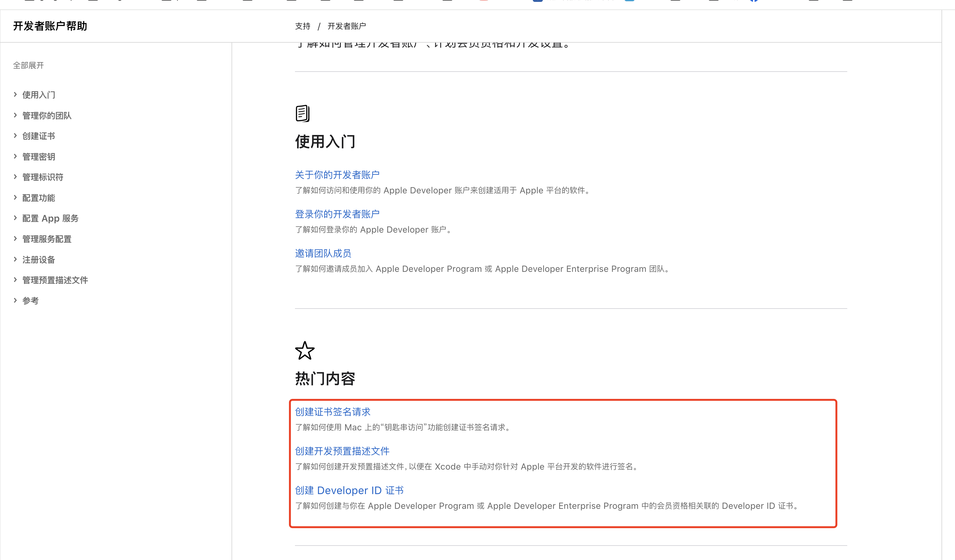Expand the 使用入门 sidebar chevron
This screenshot has width=955, height=560.
(x=15, y=94)
